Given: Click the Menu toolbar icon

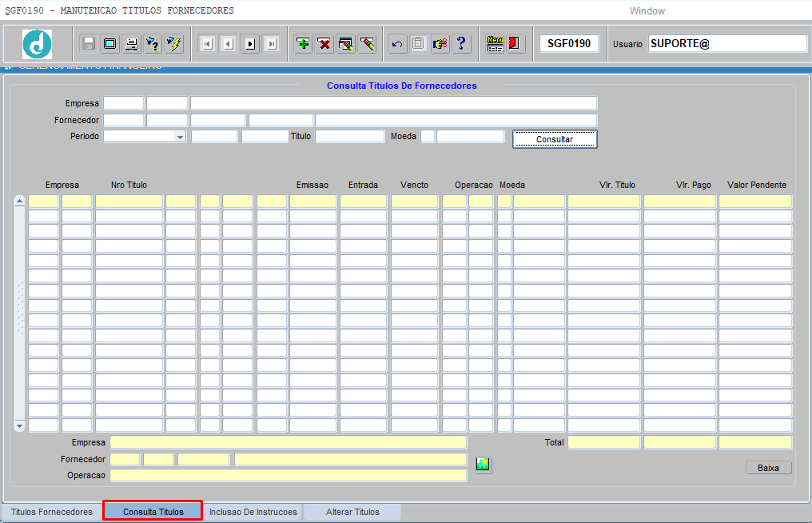Looking at the screenshot, I should [x=495, y=43].
